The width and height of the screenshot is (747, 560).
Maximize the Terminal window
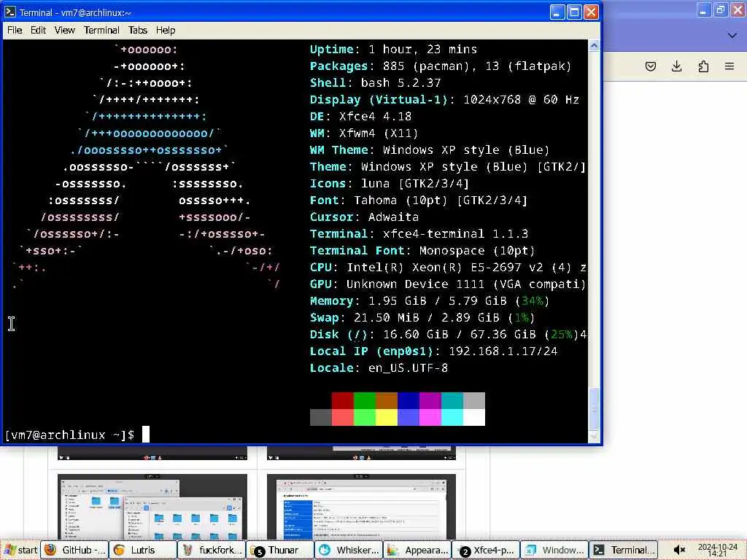(x=574, y=12)
